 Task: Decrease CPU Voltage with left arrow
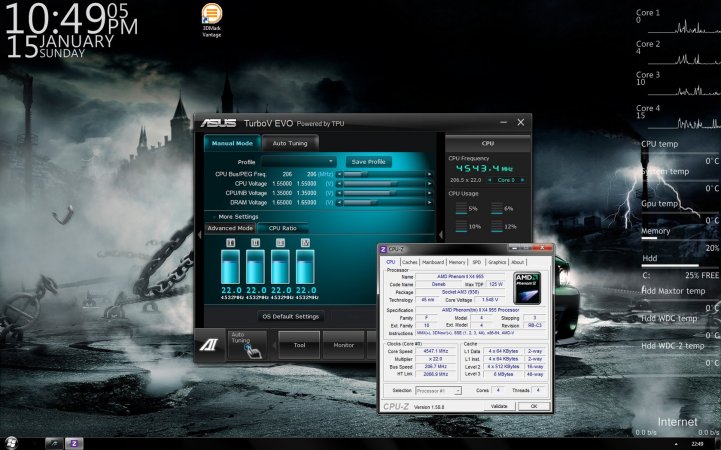(x=339, y=183)
